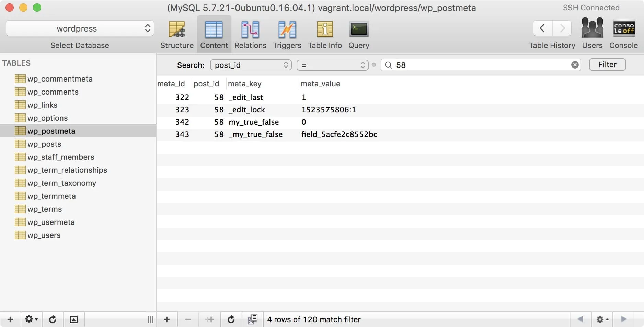
Task: Open the equals operator dropdown
Action: pos(332,65)
